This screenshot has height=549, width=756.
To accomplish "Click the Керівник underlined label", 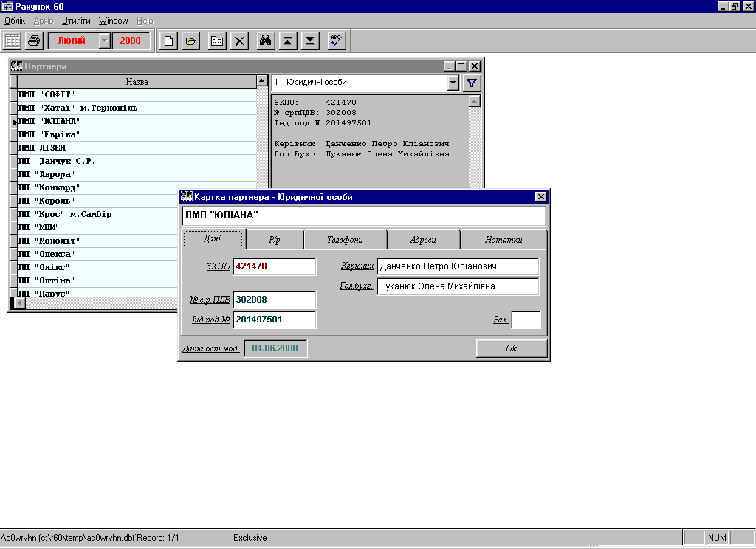I will (x=357, y=266).
